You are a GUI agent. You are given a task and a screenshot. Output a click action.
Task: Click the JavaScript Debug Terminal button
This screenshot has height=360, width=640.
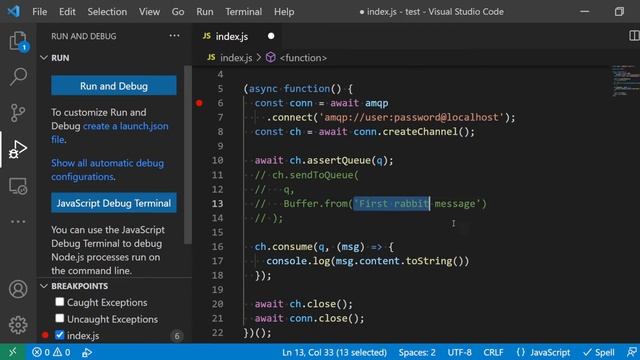[x=114, y=203]
